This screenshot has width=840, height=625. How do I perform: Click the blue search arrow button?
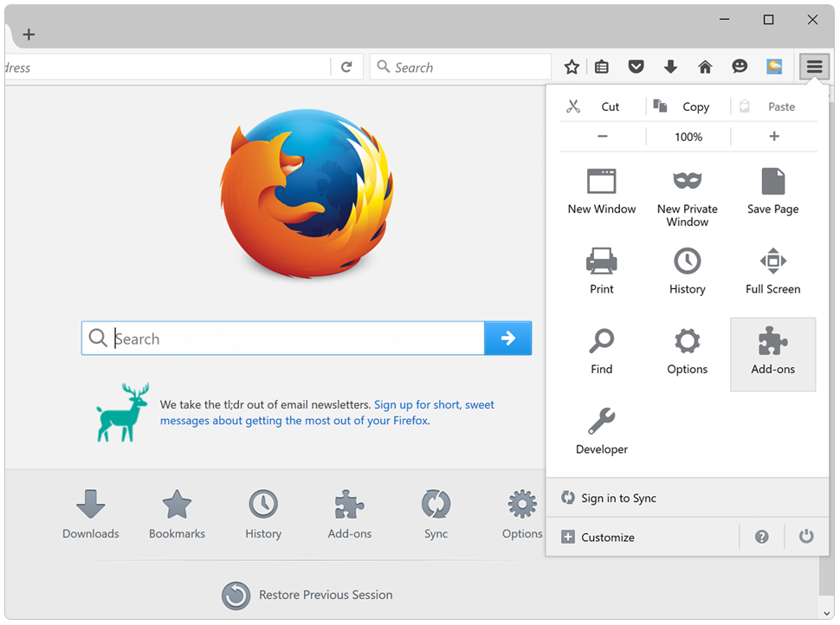coord(508,338)
